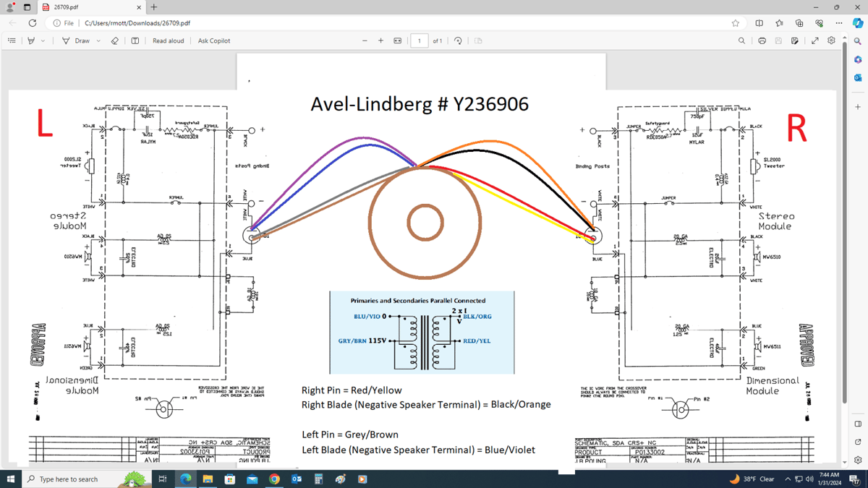Select the Highlight tool
868x488 pixels.
click(x=31, y=41)
